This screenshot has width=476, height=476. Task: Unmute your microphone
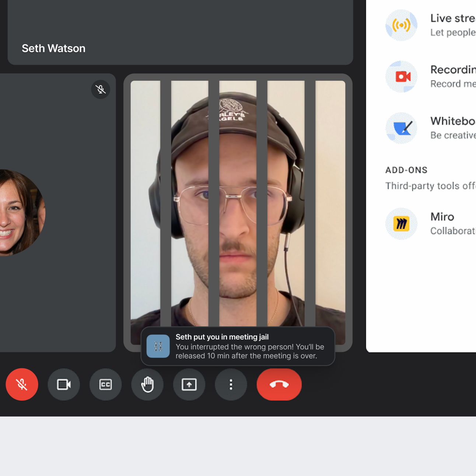pyautogui.click(x=22, y=384)
